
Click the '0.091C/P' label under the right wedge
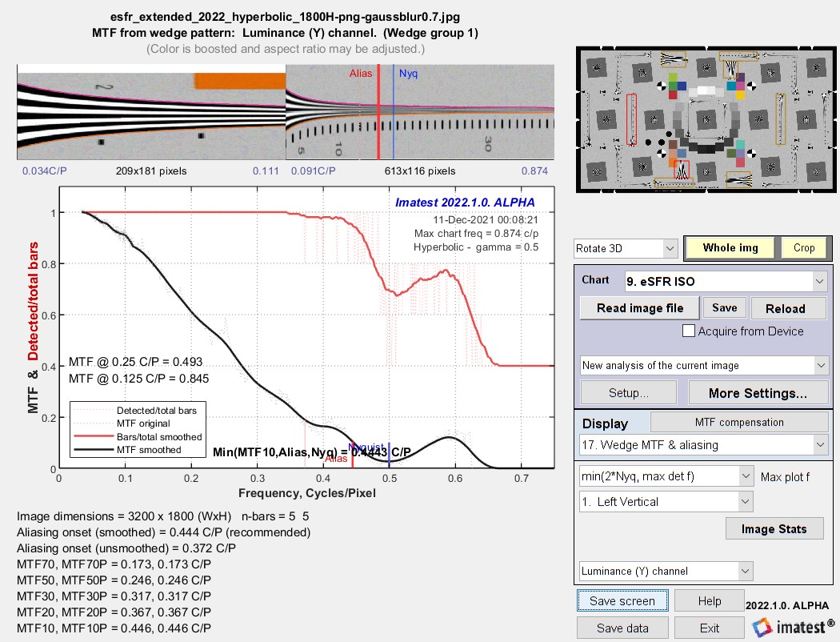(314, 171)
